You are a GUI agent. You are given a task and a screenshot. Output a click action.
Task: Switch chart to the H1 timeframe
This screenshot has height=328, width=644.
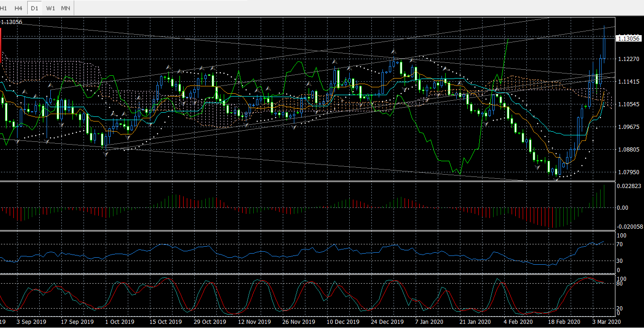[3, 8]
